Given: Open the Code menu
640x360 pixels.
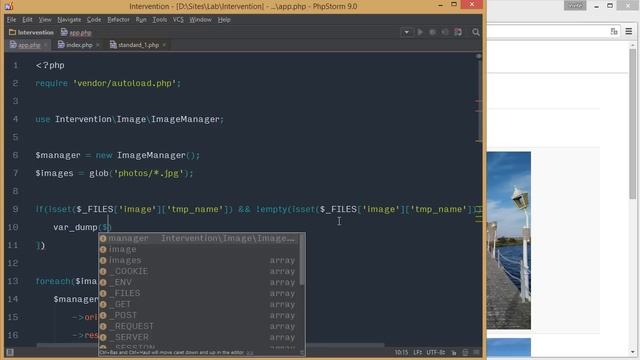Looking at the screenshot, I should (94, 20).
